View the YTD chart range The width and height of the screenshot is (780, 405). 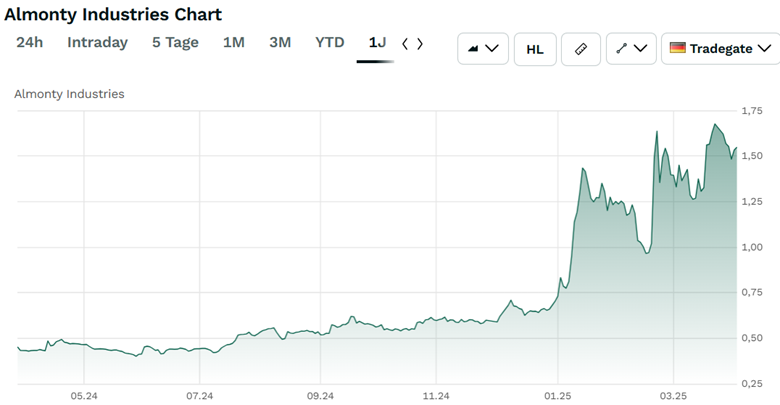(x=330, y=42)
